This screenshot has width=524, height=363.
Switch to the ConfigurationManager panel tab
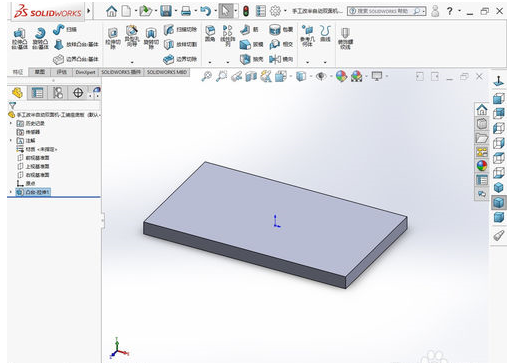(x=57, y=93)
